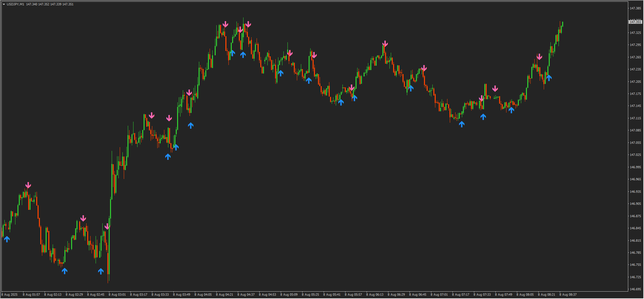
Task: Click the 8 Aug 04:37 time label
Action: (246, 295)
